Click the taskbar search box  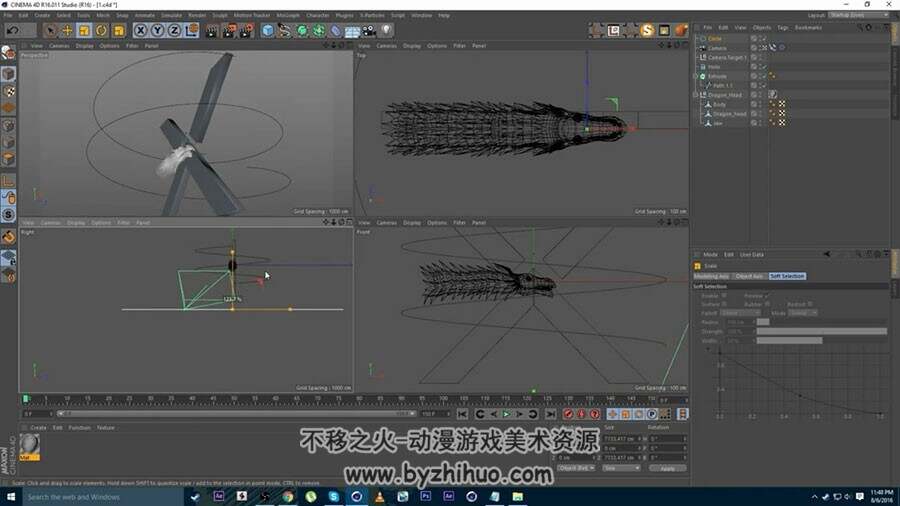[102, 497]
